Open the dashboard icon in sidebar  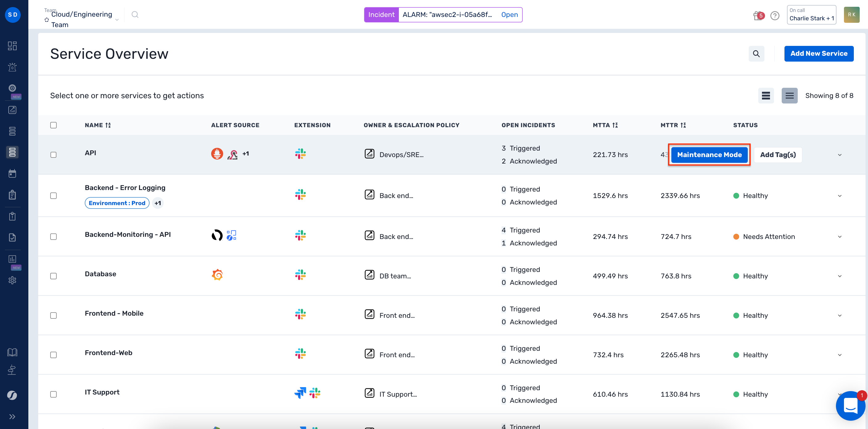[x=12, y=46]
